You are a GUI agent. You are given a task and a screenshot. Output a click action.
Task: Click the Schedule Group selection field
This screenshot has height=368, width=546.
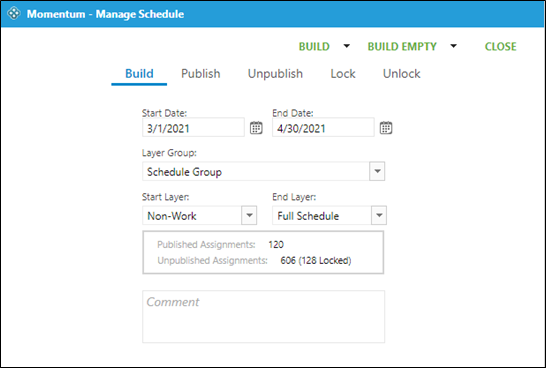coord(256,171)
